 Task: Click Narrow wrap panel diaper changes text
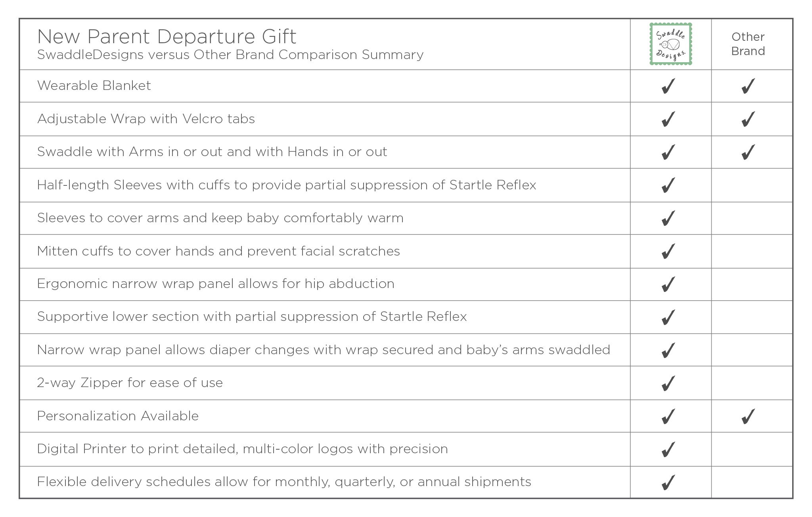[324, 350]
